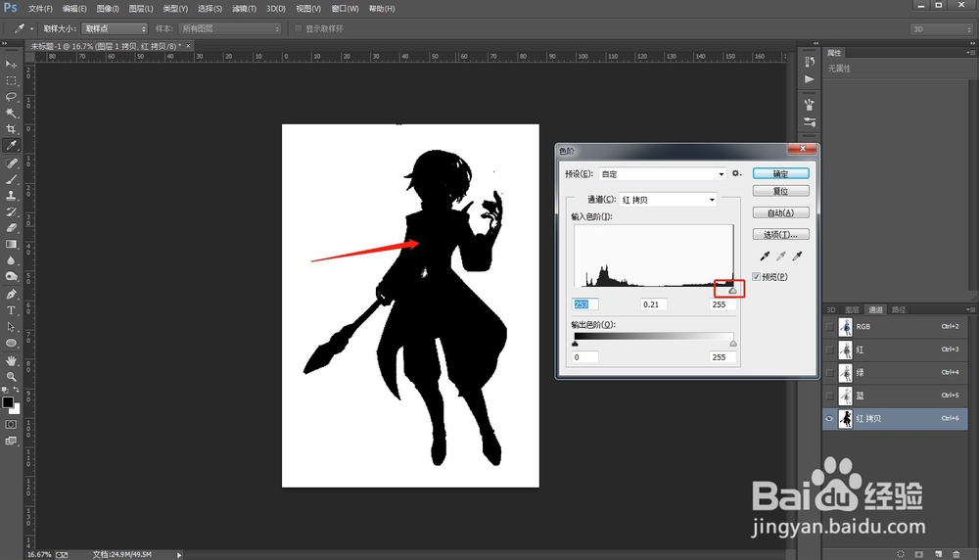
Task: Select the Gradient tool
Action: pos(11,244)
